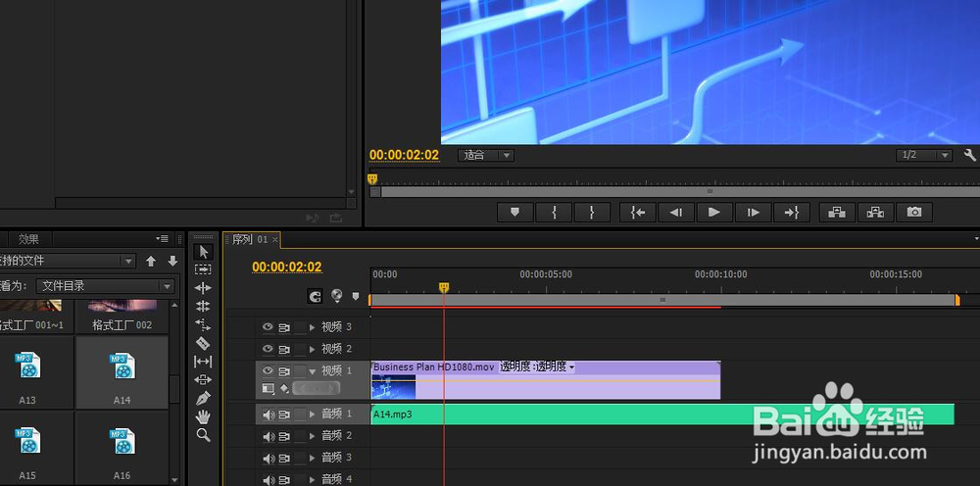
Task: Toggle track lock box on 音频 1
Action: pos(301,414)
